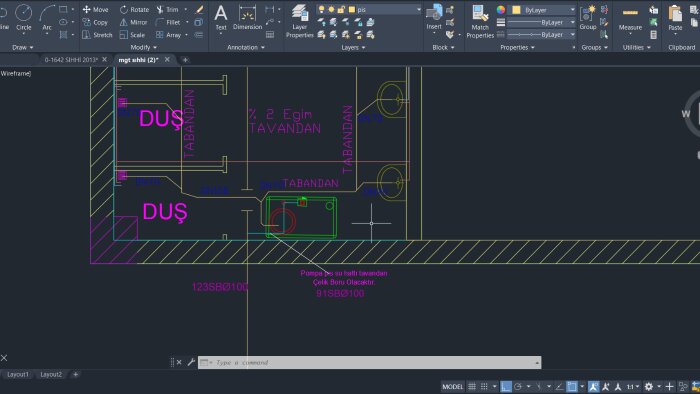Screen dimensions: 700x394
Task: Expand the Draw panel dropdown
Action: tap(23, 47)
